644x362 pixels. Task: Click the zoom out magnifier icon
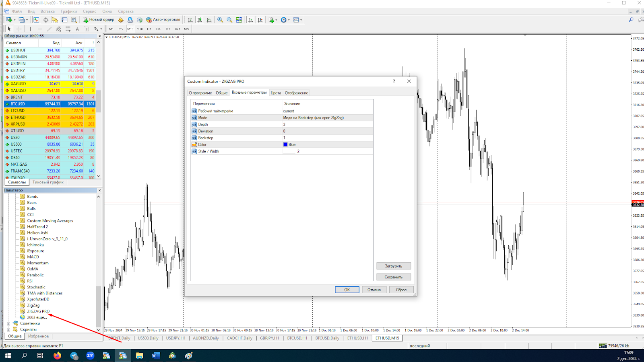click(x=229, y=20)
